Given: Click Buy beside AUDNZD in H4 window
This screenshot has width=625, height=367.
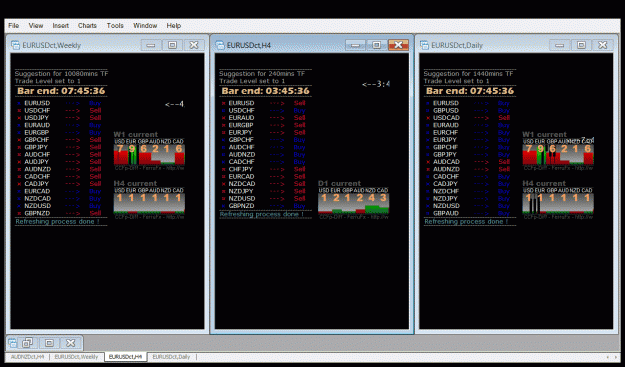Looking at the screenshot, I should (x=299, y=155).
